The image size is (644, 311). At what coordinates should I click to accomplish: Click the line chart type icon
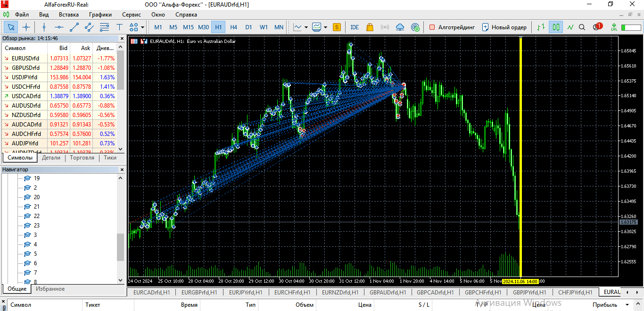click(x=297, y=27)
